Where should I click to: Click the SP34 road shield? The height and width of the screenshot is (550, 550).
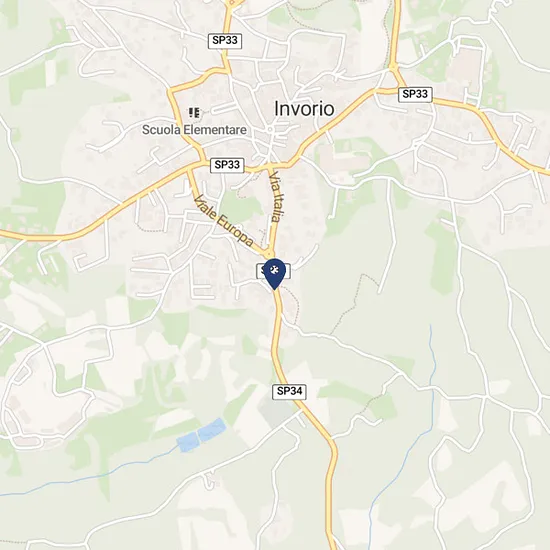point(289,391)
